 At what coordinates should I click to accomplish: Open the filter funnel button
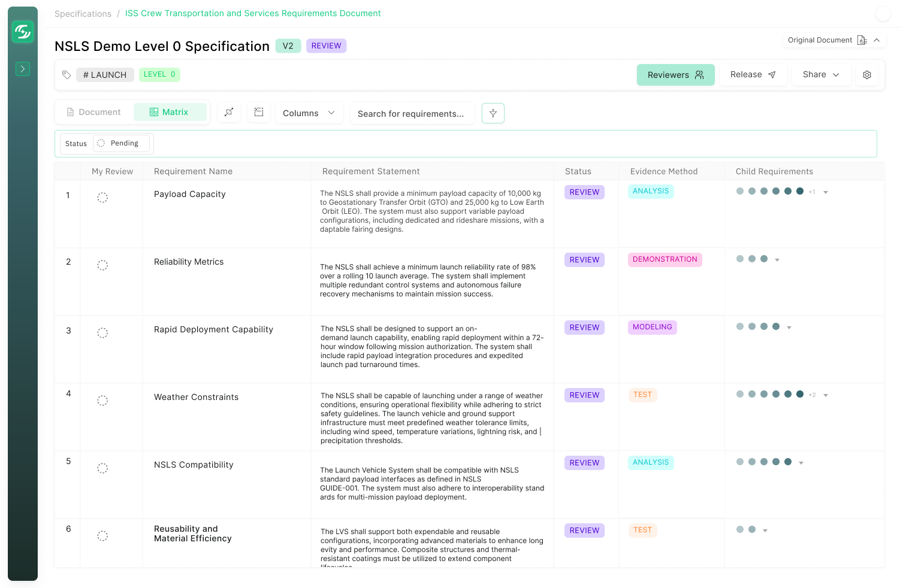point(493,113)
